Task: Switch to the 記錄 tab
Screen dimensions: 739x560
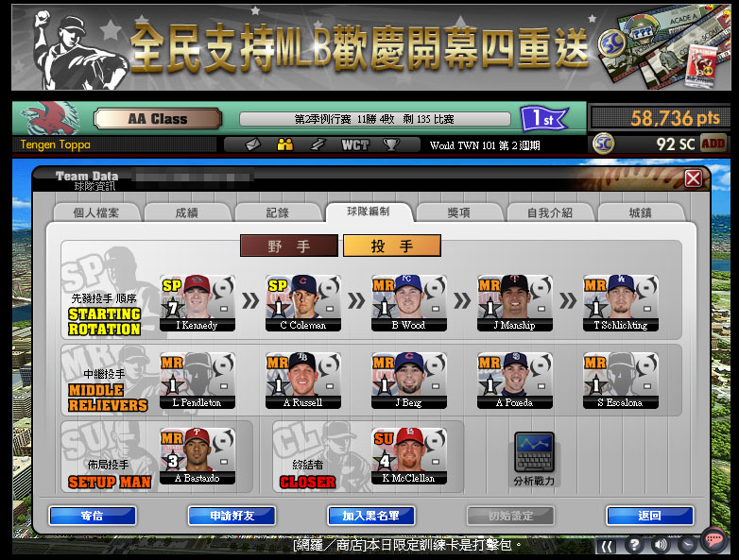Action: tap(278, 212)
